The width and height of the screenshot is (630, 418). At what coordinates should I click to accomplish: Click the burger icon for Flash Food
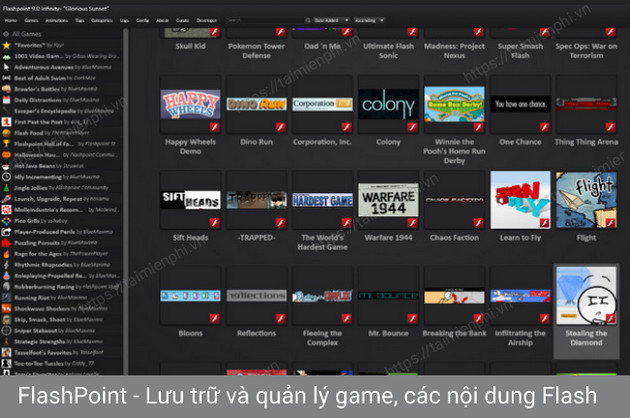point(8,131)
